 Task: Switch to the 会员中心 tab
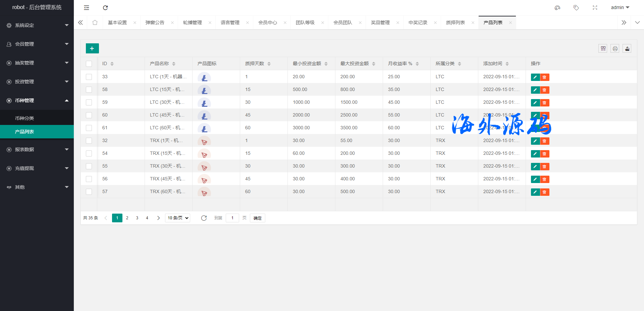pyautogui.click(x=267, y=23)
